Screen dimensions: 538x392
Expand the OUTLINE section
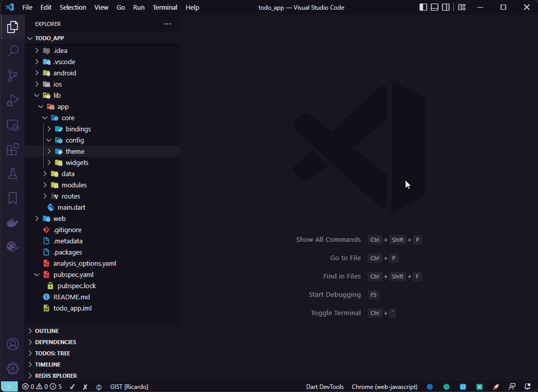click(102, 330)
